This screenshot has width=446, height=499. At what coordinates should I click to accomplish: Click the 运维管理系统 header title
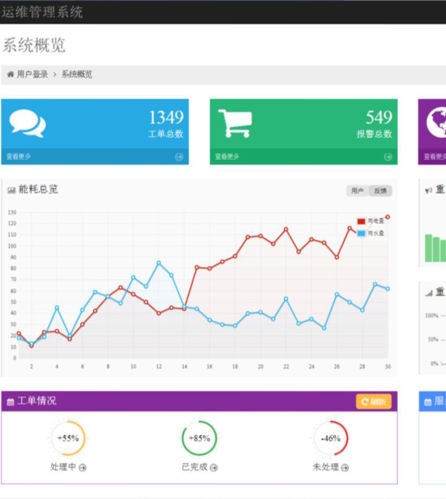tap(42, 12)
